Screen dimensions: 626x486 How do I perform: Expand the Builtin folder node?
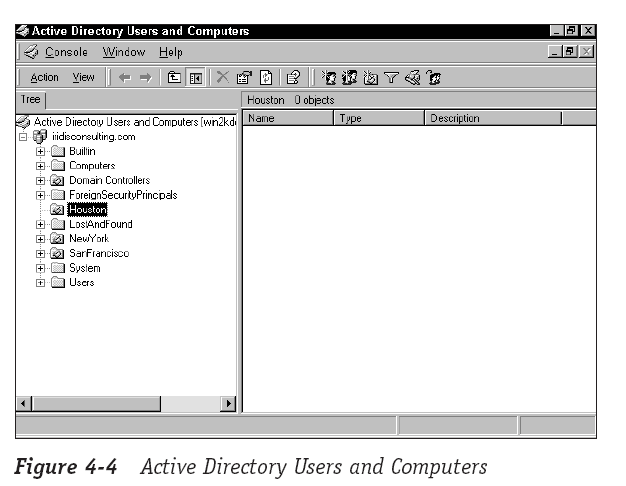[x=41, y=151]
